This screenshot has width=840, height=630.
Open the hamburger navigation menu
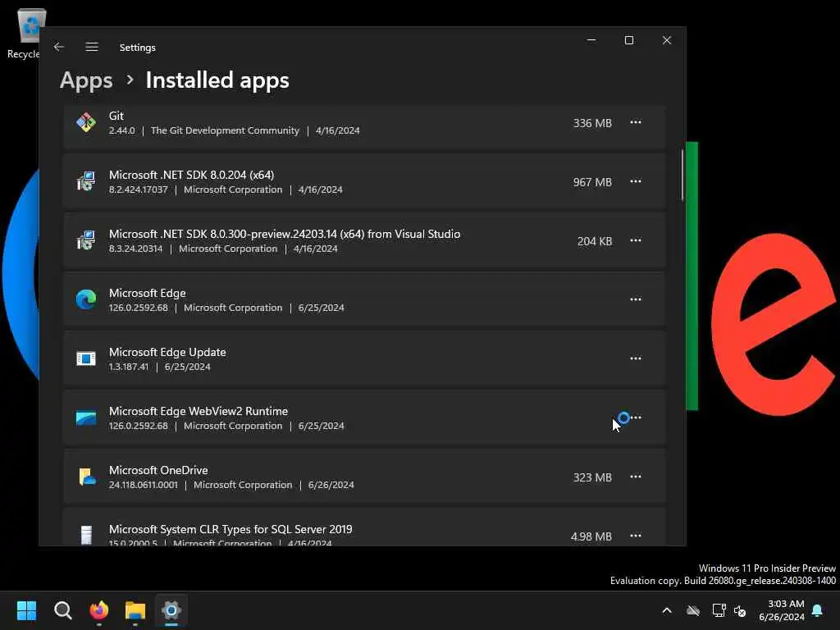pyautogui.click(x=92, y=47)
